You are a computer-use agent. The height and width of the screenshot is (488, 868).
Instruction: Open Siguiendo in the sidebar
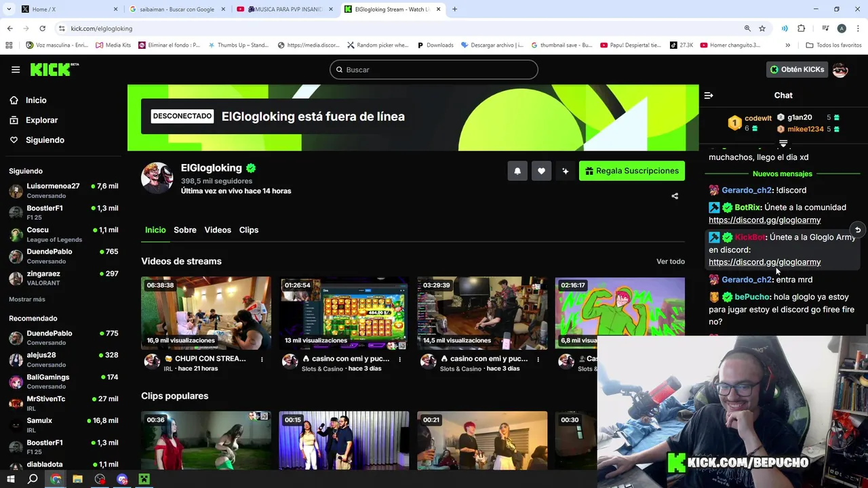(x=45, y=140)
